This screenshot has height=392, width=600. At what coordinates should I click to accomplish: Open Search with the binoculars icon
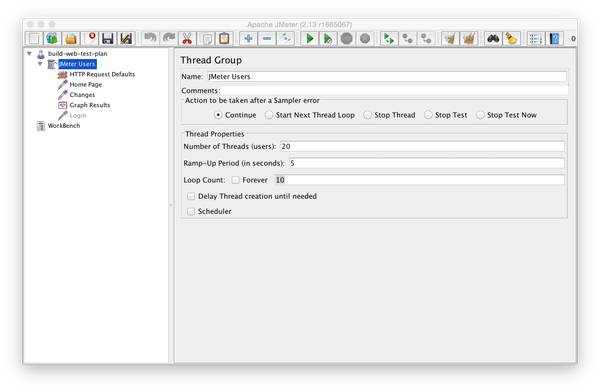493,39
